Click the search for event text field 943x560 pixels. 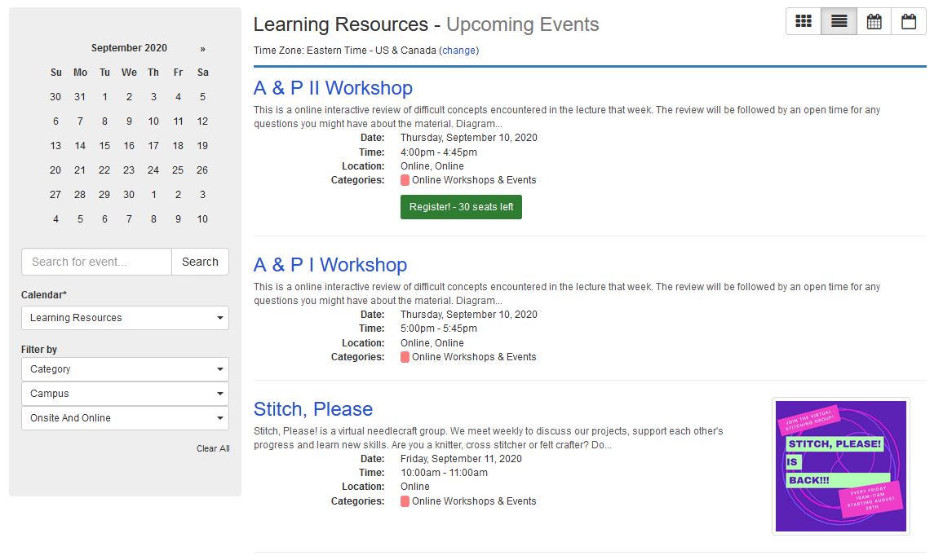pos(95,262)
